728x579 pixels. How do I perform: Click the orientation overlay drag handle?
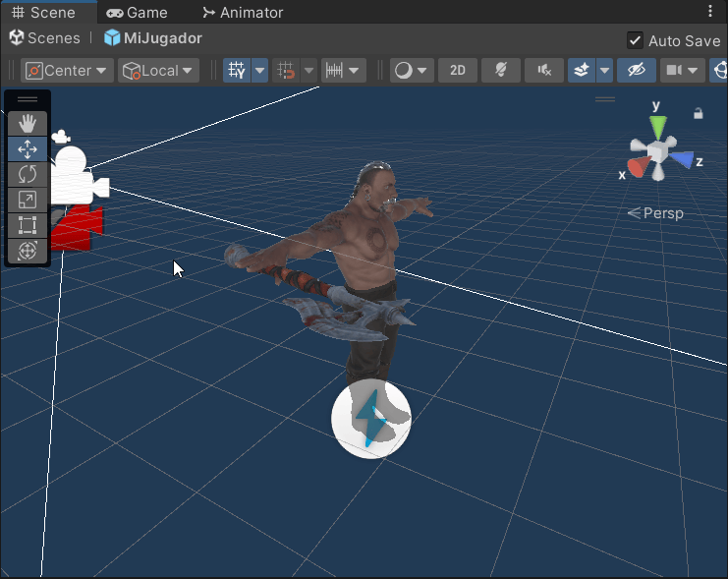pos(605,99)
